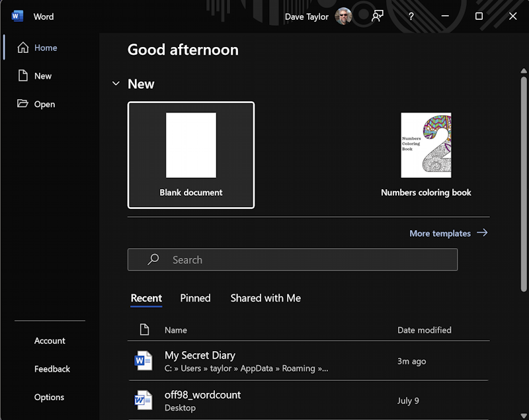The image size is (529, 420).
Task: Click the Word icon beside My Secret Diary
Action: pyautogui.click(x=143, y=360)
